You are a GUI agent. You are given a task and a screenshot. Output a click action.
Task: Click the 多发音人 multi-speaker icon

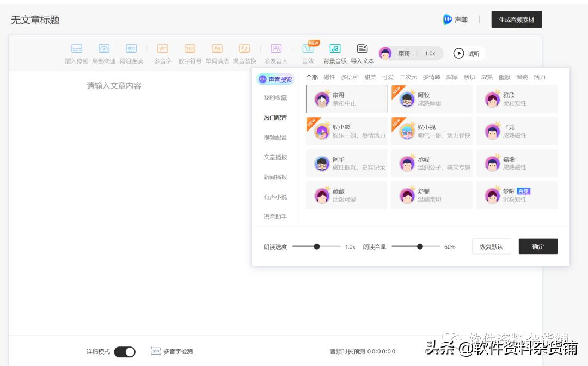tap(276, 49)
